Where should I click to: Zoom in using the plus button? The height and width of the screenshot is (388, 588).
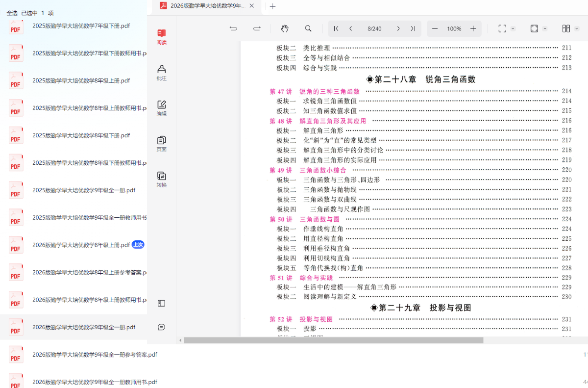click(473, 28)
